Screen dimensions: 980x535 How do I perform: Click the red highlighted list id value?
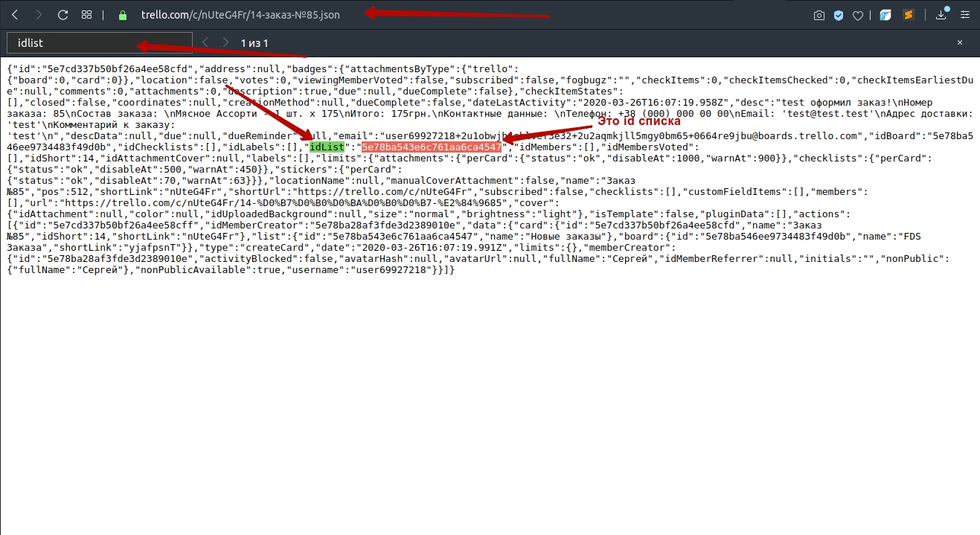coord(432,147)
